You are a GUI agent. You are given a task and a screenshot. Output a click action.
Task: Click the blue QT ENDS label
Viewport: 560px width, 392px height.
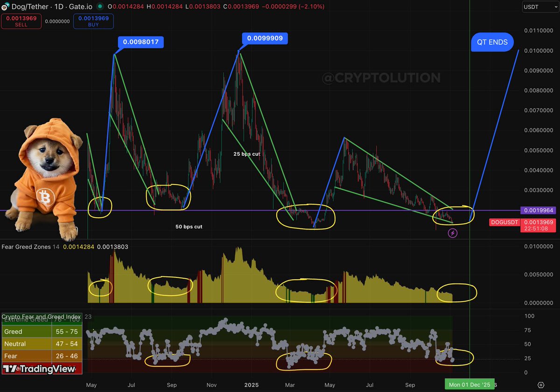(492, 42)
